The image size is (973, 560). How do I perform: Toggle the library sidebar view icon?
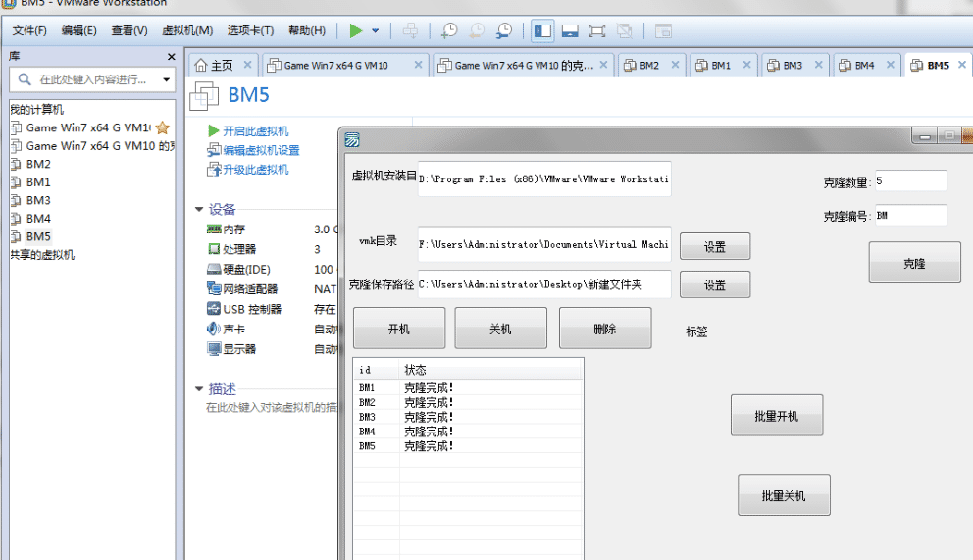(543, 31)
